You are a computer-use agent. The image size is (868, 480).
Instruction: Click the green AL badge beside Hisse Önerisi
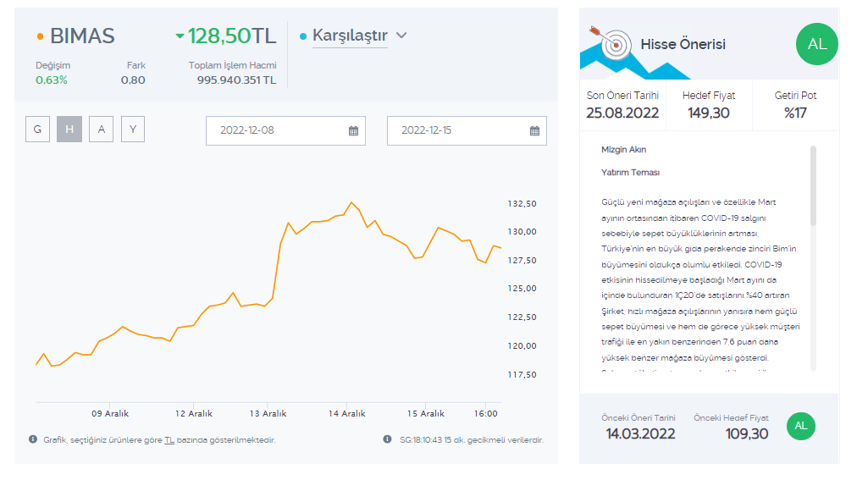(816, 44)
